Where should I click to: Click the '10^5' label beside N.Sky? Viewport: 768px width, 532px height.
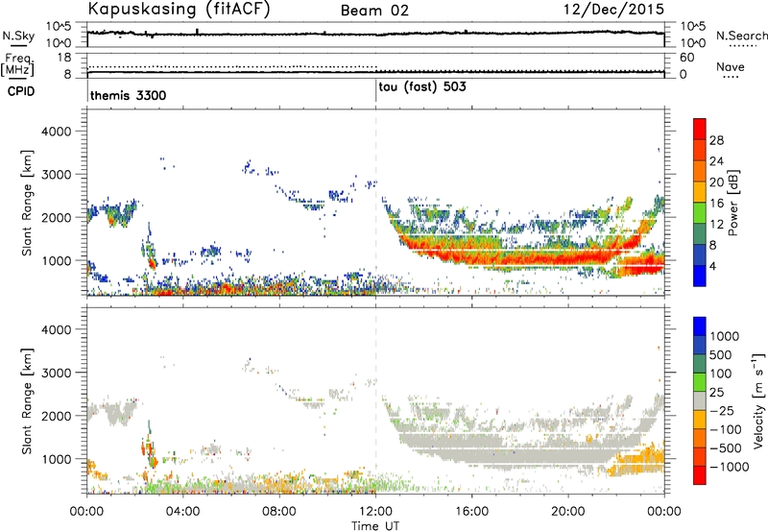pyautogui.click(x=59, y=27)
